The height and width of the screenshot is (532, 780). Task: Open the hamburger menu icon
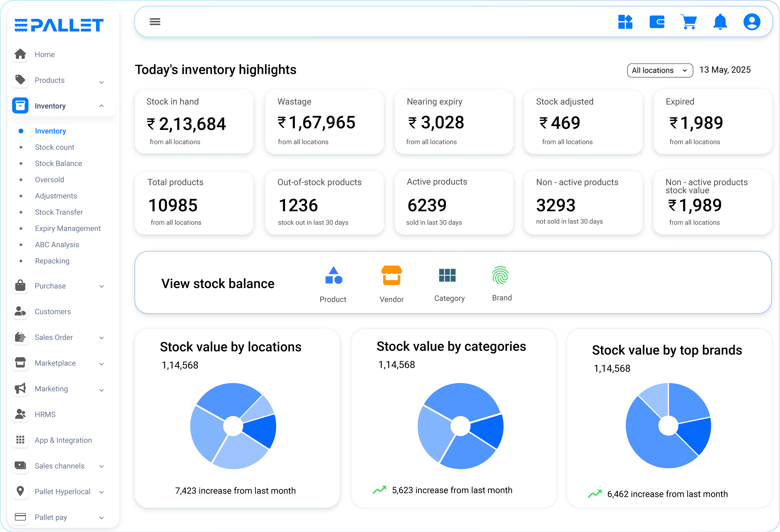(155, 22)
